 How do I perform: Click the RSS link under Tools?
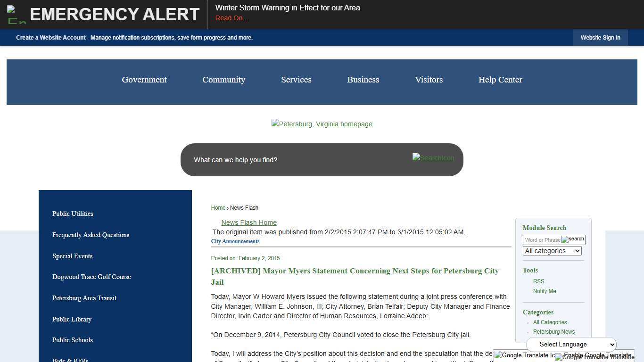(x=538, y=281)
